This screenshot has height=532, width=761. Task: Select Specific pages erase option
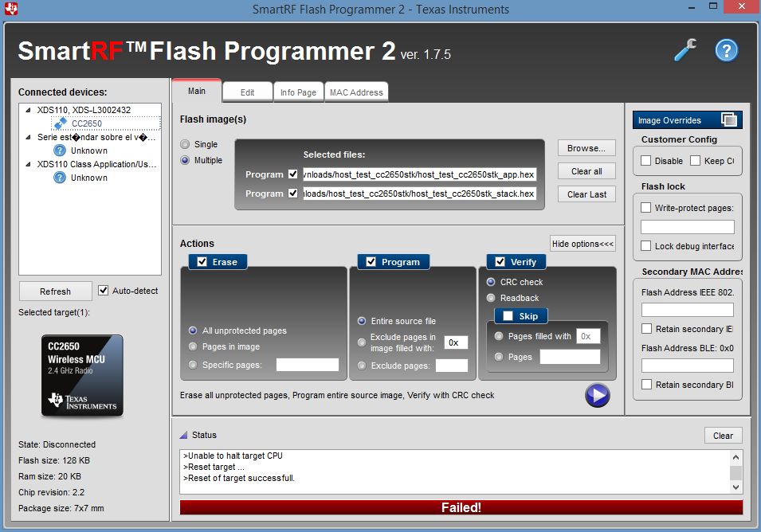(x=193, y=365)
